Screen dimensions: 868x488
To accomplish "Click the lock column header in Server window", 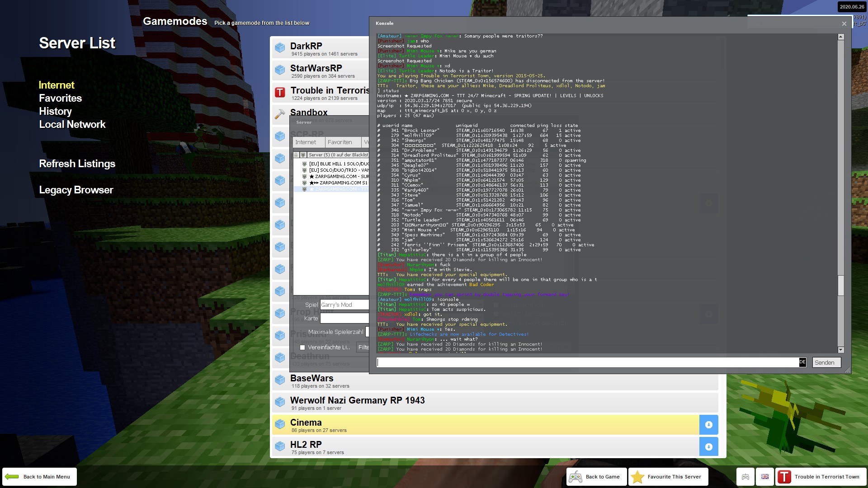I will (296, 155).
